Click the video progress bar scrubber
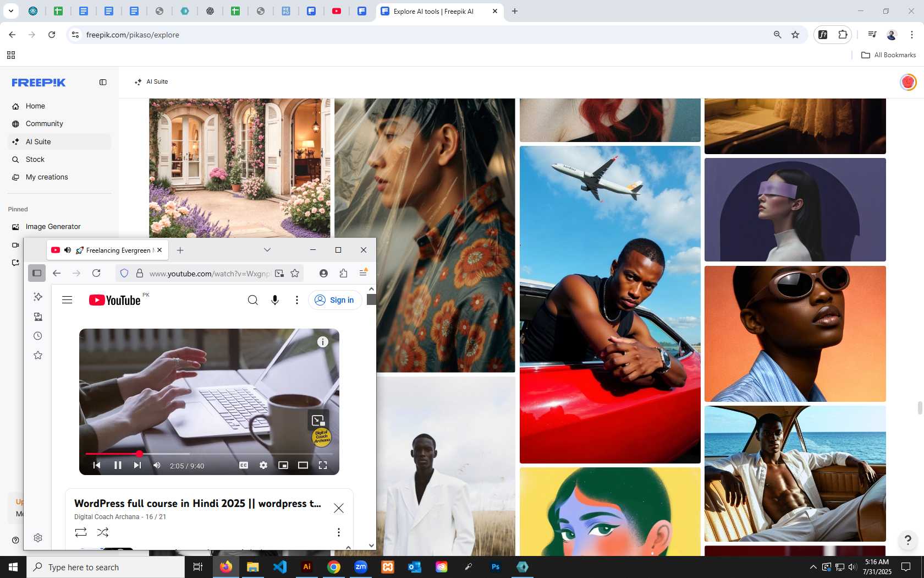924x578 pixels. [140, 454]
